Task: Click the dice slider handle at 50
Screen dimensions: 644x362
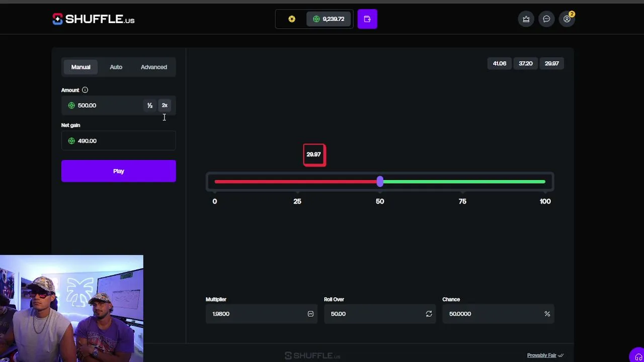Action: [x=380, y=182]
